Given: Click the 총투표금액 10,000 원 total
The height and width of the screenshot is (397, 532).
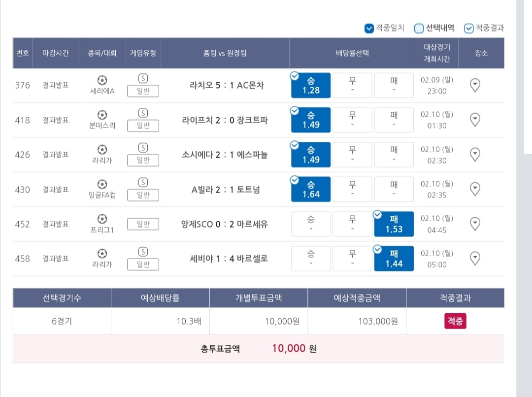Looking at the screenshot, I should (259, 348).
